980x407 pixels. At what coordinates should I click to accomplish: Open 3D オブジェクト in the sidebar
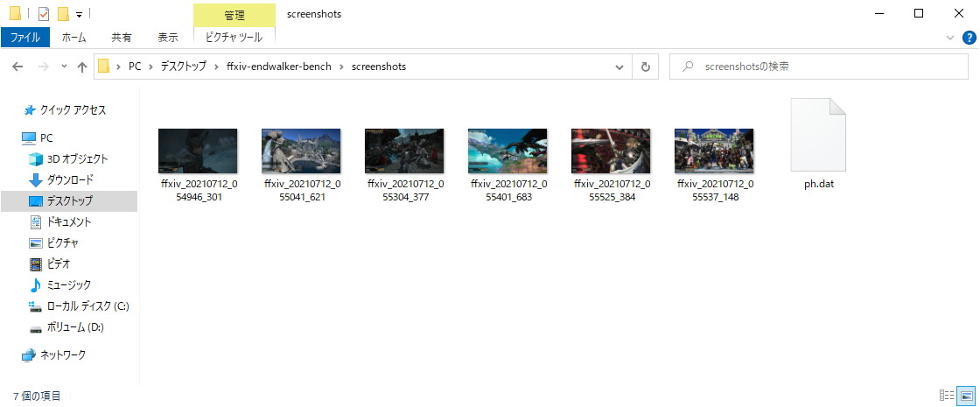[x=69, y=158]
